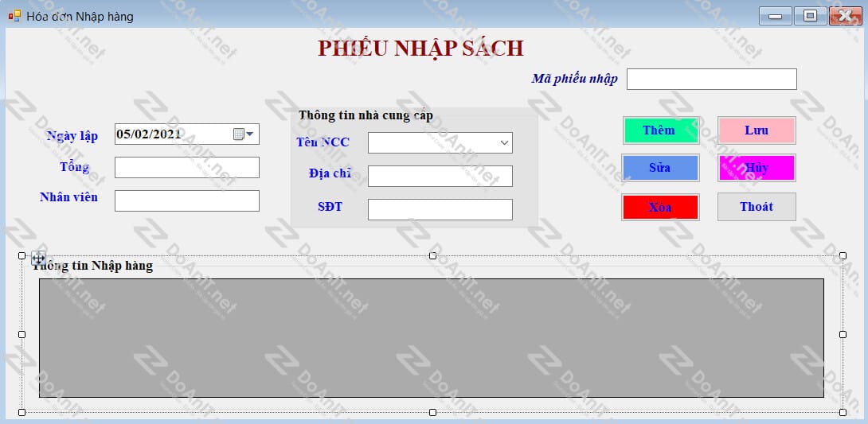Click the Thoát button
The height and width of the screenshot is (424, 868).
pyautogui.click(x=757, y=207)
